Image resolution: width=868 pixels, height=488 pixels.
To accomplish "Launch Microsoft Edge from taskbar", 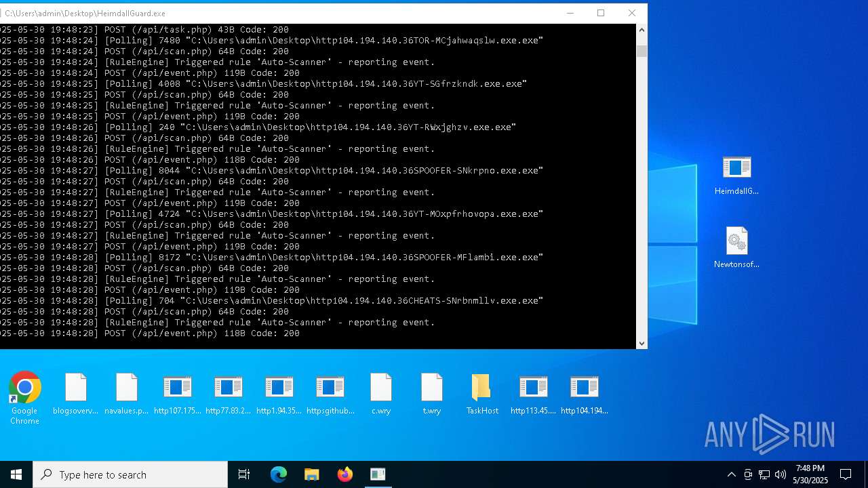I will 279,474.
